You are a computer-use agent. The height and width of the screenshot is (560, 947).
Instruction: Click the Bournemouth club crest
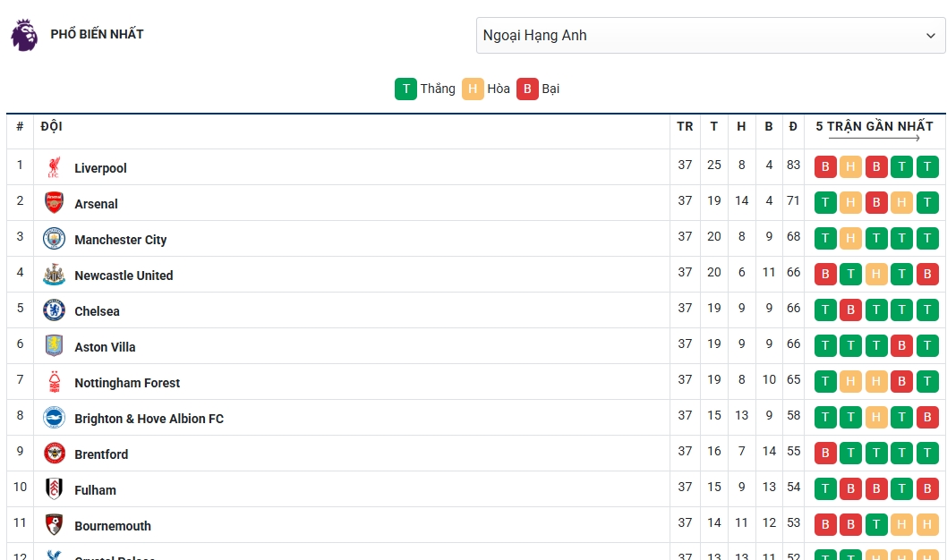coord(54,525)
